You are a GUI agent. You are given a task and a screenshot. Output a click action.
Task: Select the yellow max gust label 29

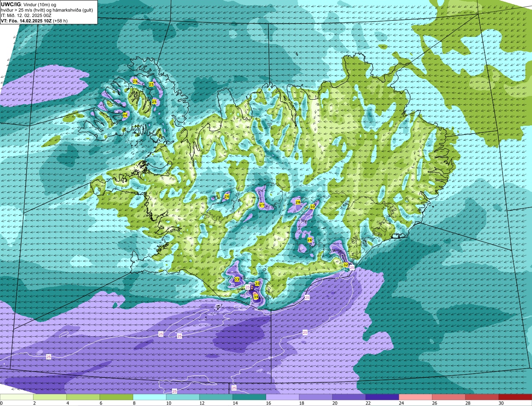pos(135,81)
